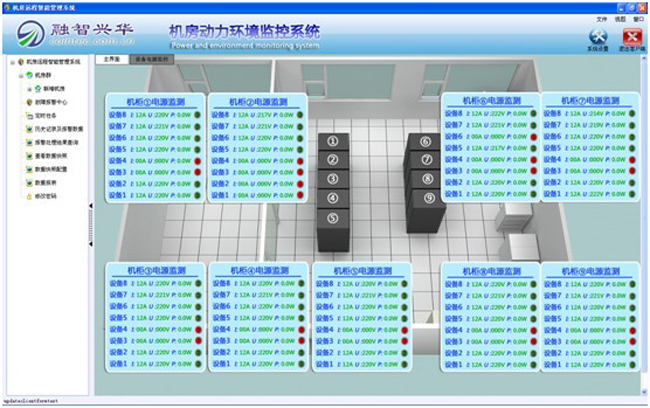This screenshot has height=408, width=650.
Task: Switch to the 主界面 tab
Action: [112, 60]
